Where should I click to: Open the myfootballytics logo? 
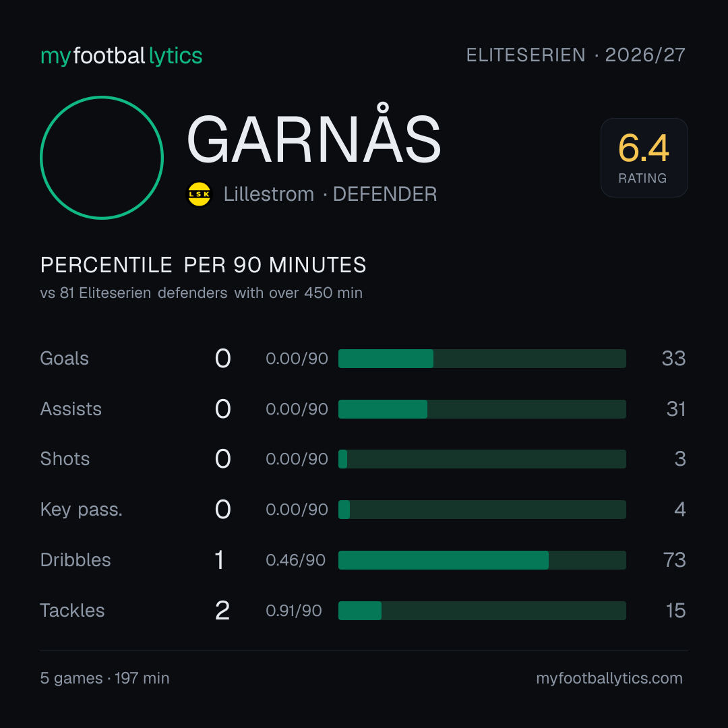[x=121, y=56]
